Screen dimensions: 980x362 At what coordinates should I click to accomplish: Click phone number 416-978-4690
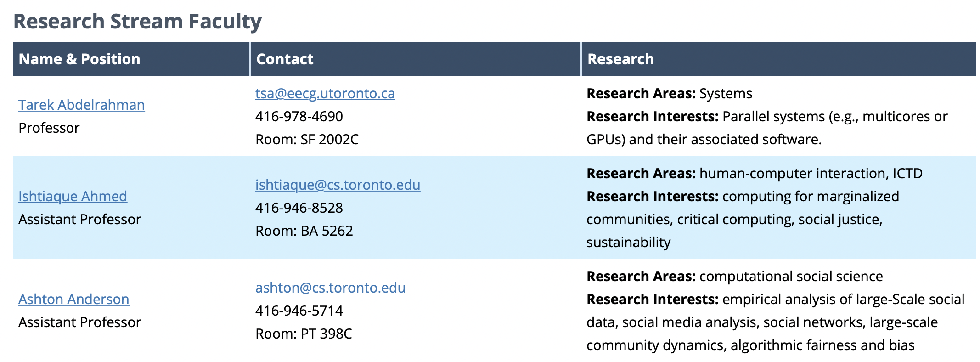299,116
